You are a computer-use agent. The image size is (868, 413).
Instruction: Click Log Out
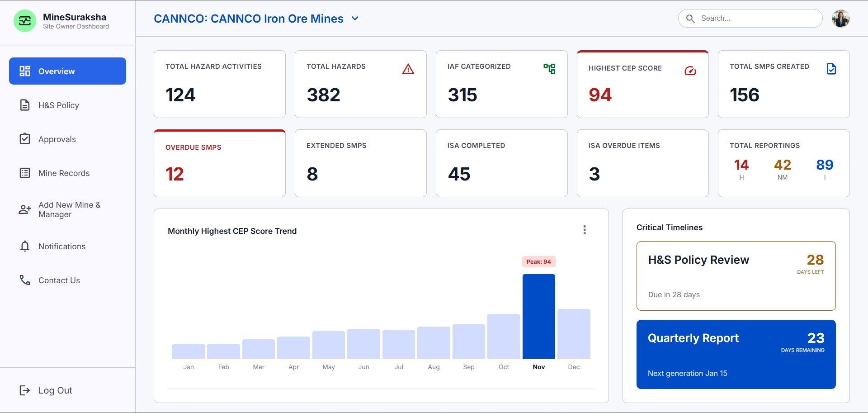click(x=67, y=390)
